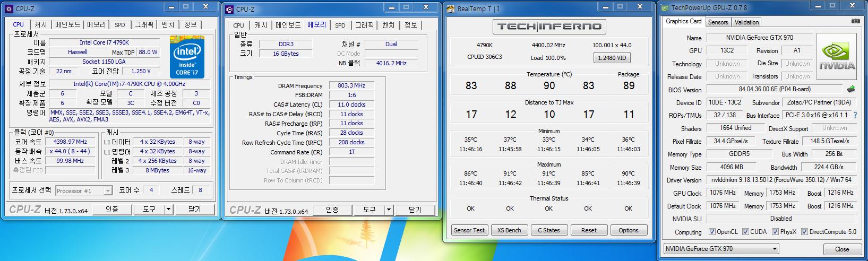Click the GPU-Z title bar icon

click(665, 7)
